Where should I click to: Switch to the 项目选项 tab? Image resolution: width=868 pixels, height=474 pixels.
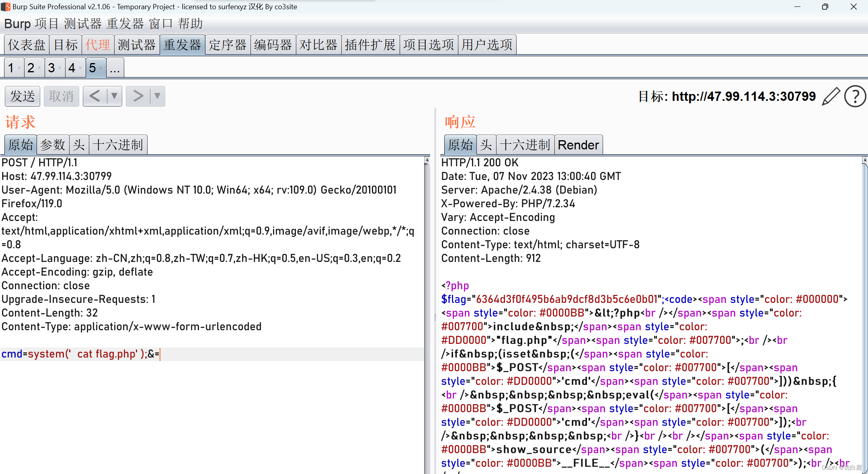[x=429, y=45]
